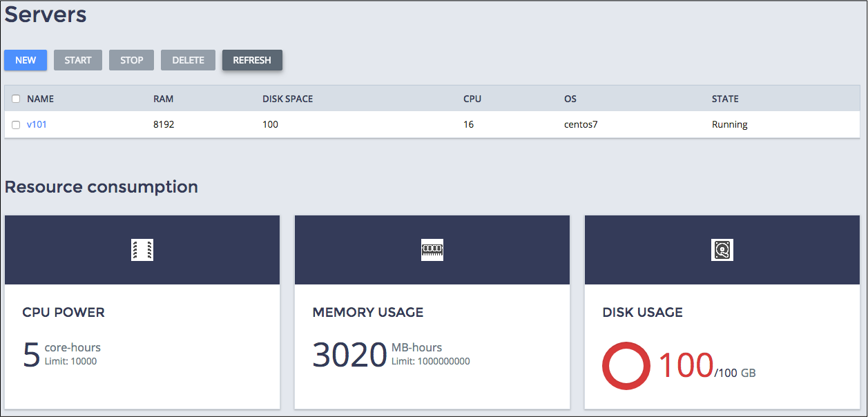Click the START server button

(x=78, y=60)
